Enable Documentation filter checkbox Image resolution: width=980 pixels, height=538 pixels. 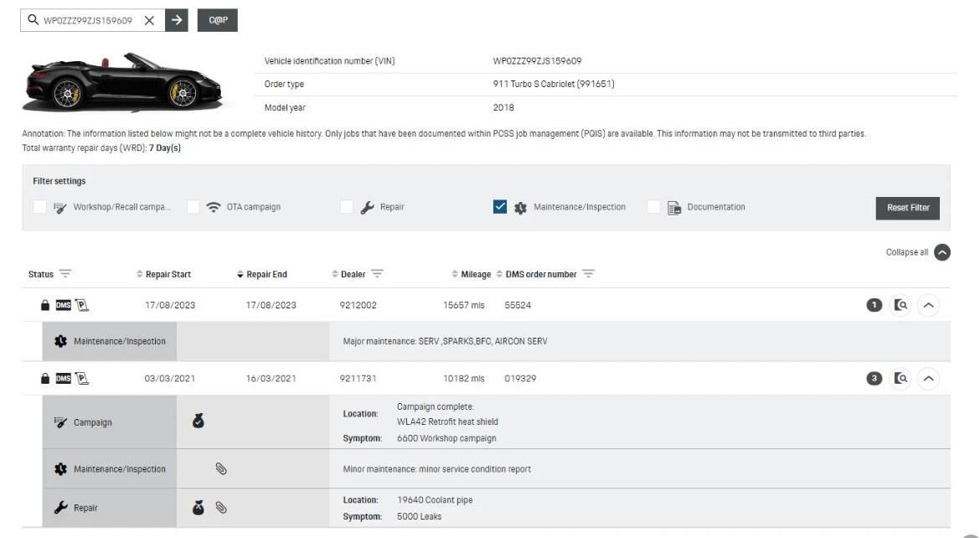pos(653,206)
